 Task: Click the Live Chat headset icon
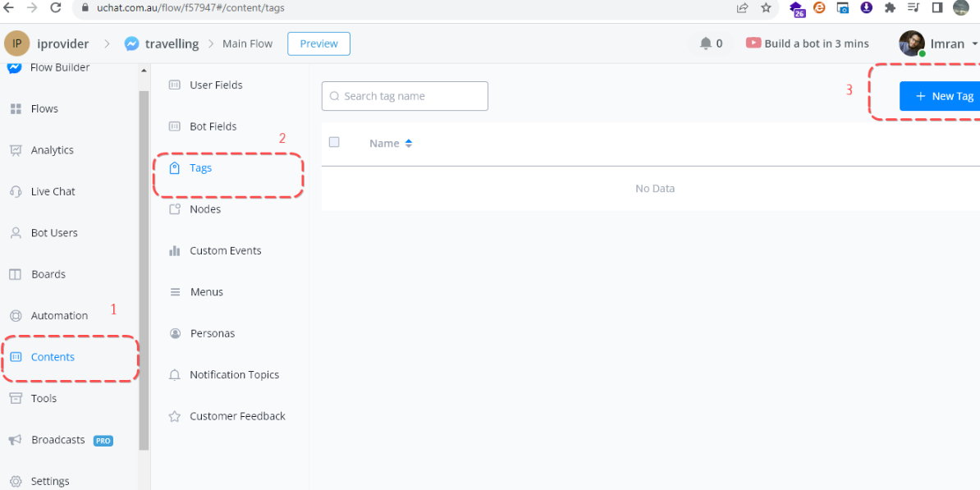[x=16, y=191]
